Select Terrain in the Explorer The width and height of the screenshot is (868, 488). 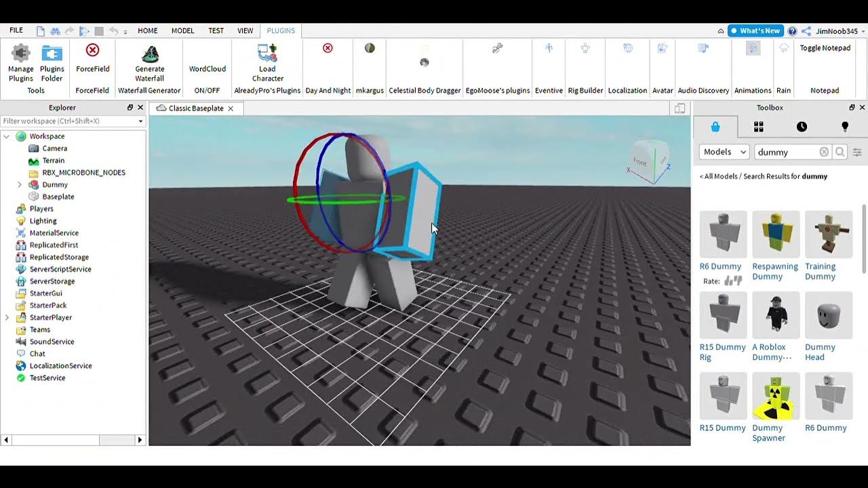coord(53,161)
